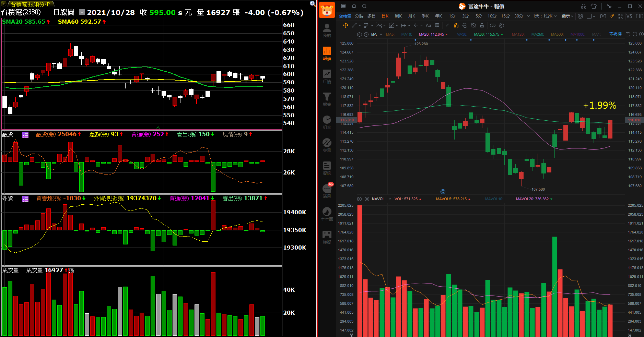Zoom in the chart with plus icon
644x337 pixels.
coord(641,34)
